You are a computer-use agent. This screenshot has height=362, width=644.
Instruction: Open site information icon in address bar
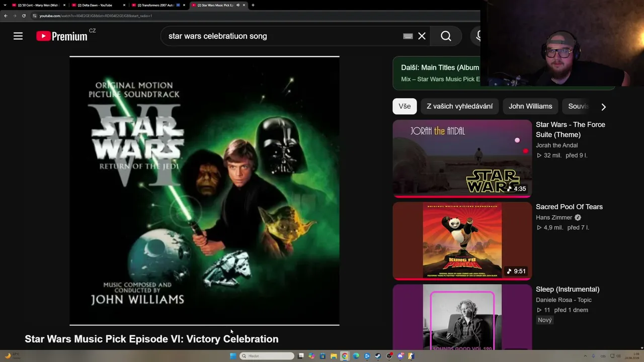pyautogui.click(x=35, y=16)
